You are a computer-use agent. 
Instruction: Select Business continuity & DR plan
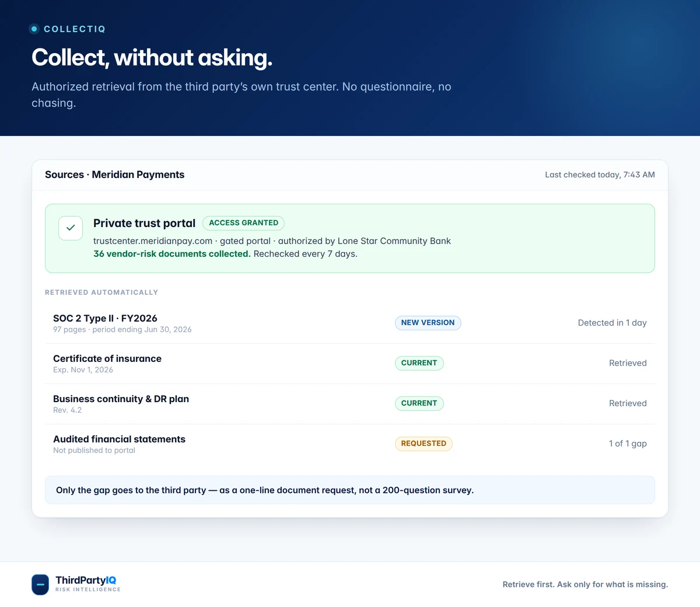pos(350,404)
